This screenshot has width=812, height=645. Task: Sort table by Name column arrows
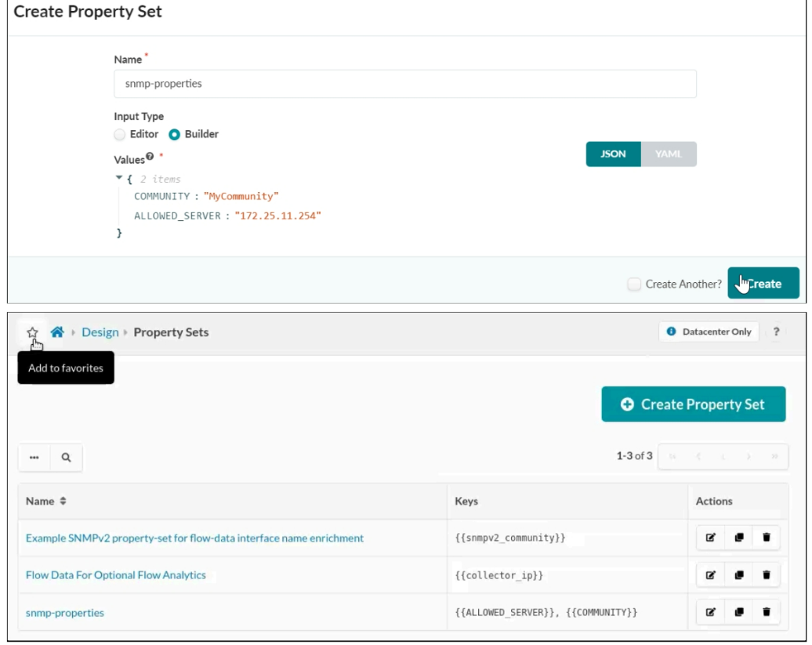[63, 502]
